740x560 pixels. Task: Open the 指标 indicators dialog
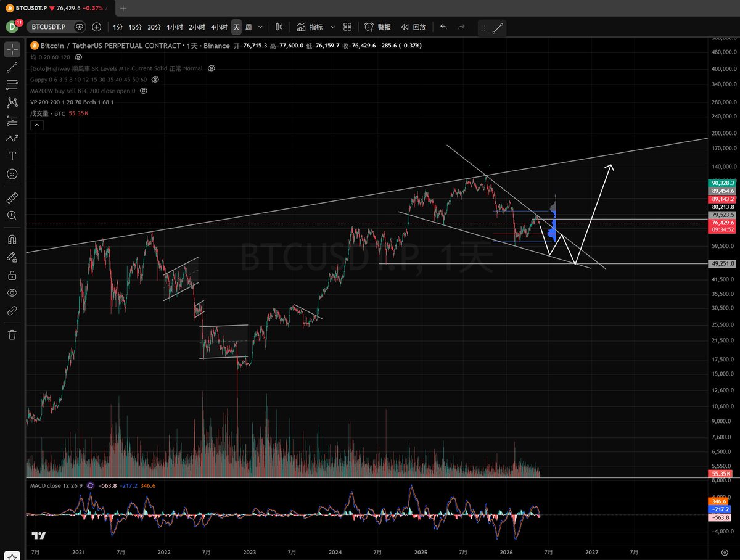[310, 27]
